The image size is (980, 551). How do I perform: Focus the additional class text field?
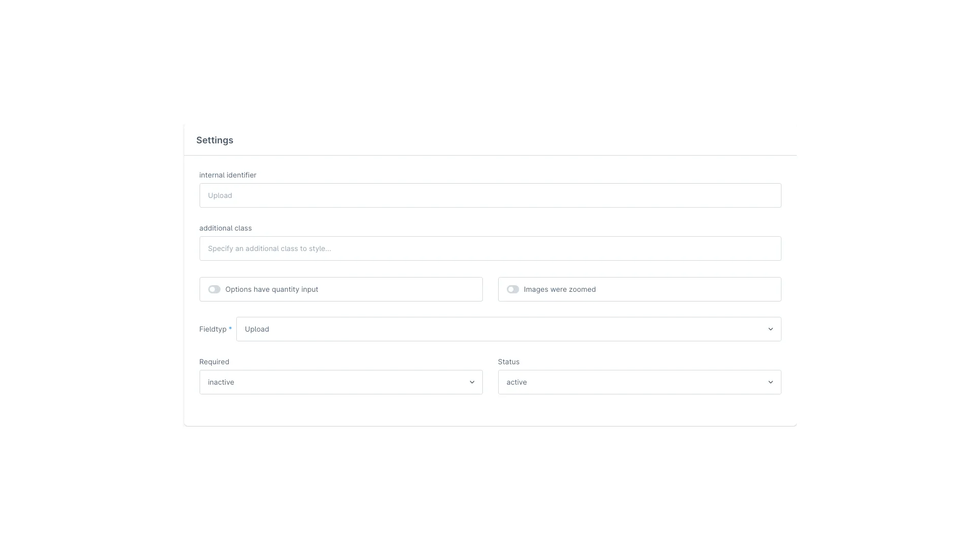(x=490, y=248)
